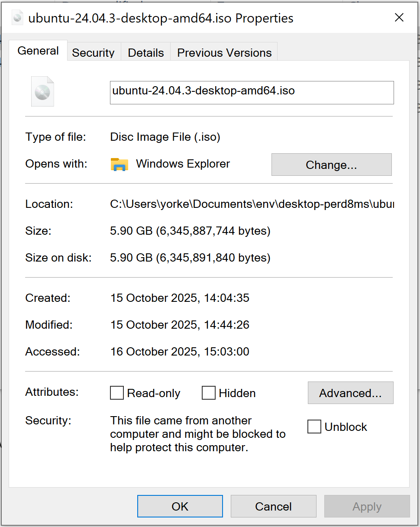
Task: Click the disc icon in the title bar
Action: click(18, 18)
